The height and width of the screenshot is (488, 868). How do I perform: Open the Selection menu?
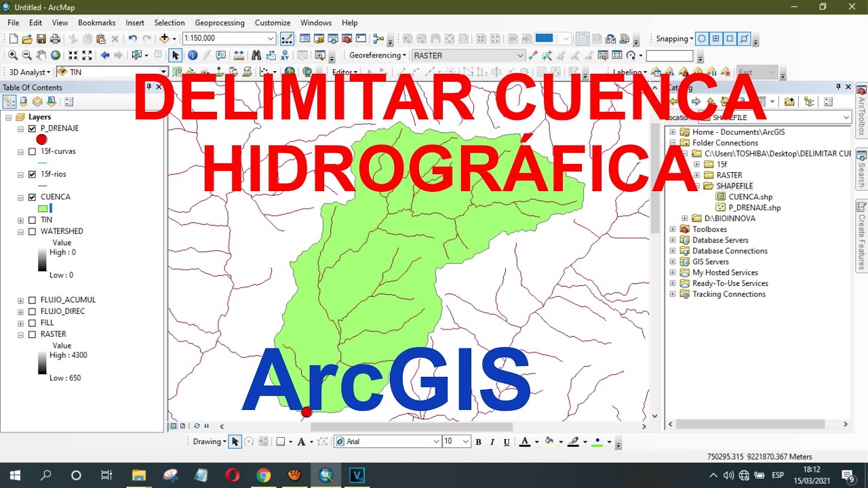tap(170, 23)
